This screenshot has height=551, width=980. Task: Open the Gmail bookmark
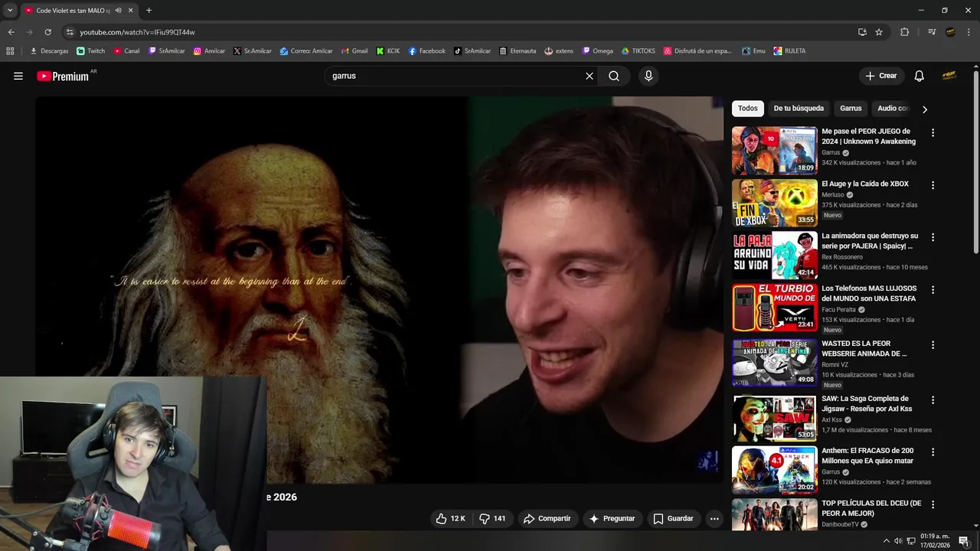coord(354,51)
